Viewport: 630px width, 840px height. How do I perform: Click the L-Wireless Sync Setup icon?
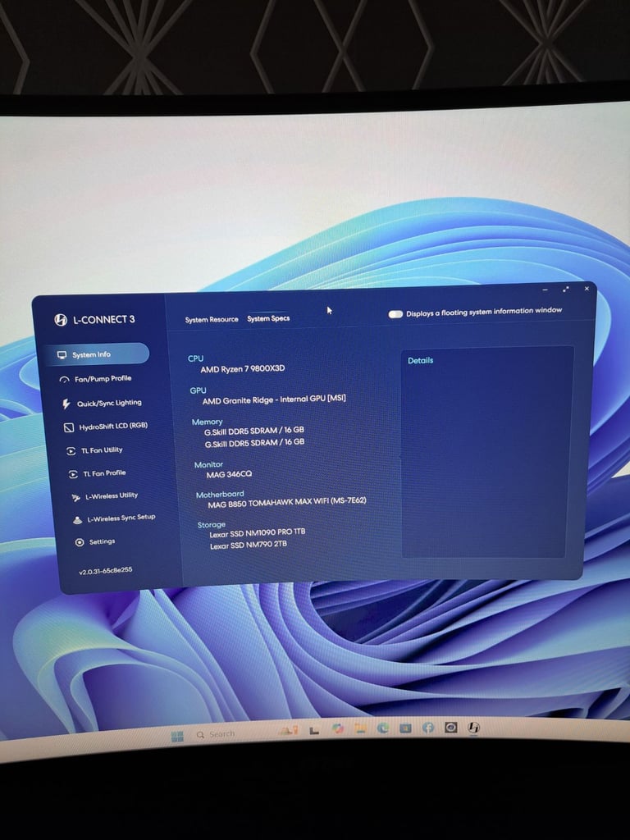tap(78, 519)
